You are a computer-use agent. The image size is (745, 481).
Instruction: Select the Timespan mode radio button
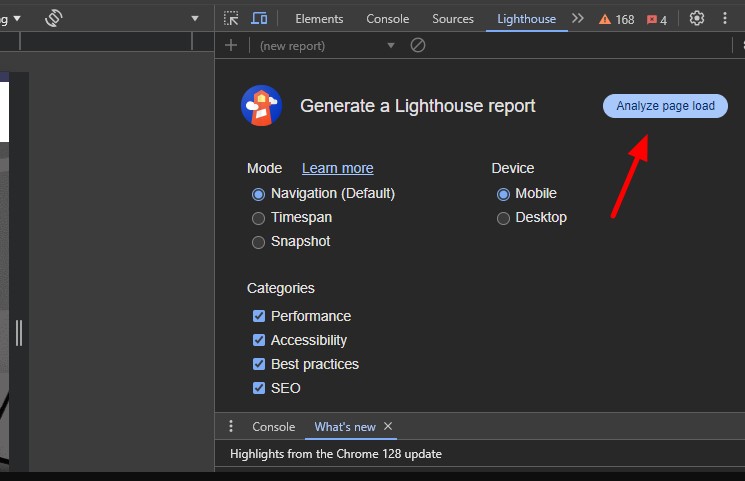[259, 217]
